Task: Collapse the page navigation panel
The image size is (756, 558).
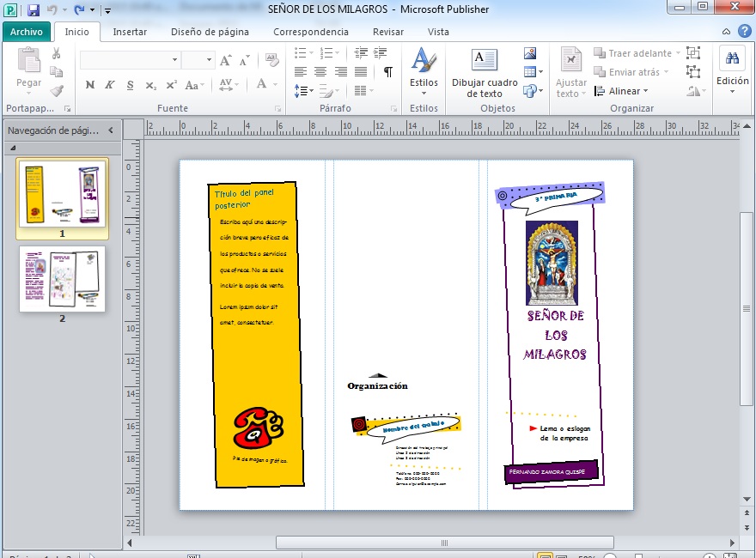Action: (110, 130)
